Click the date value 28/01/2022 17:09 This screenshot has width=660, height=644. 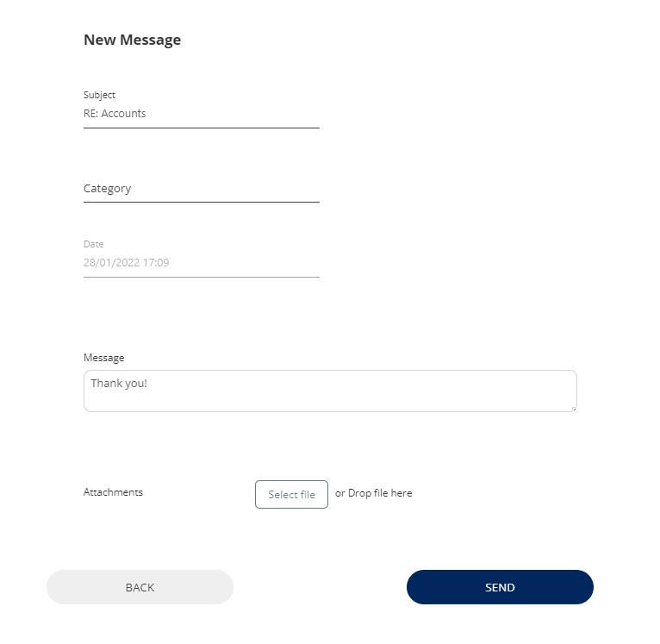point(126,263)
